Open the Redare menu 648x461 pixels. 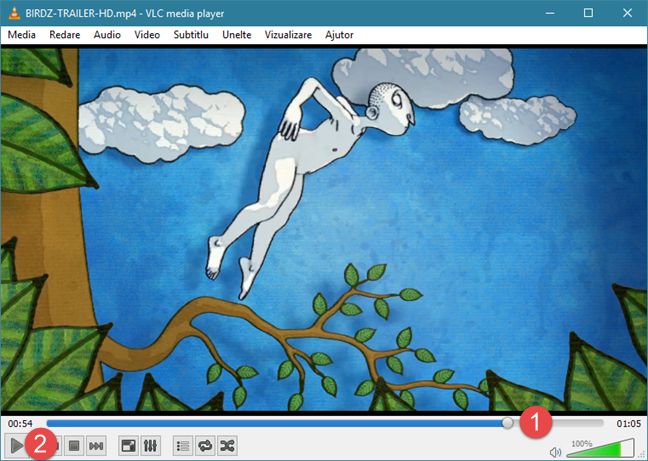(x=64, y=35)
